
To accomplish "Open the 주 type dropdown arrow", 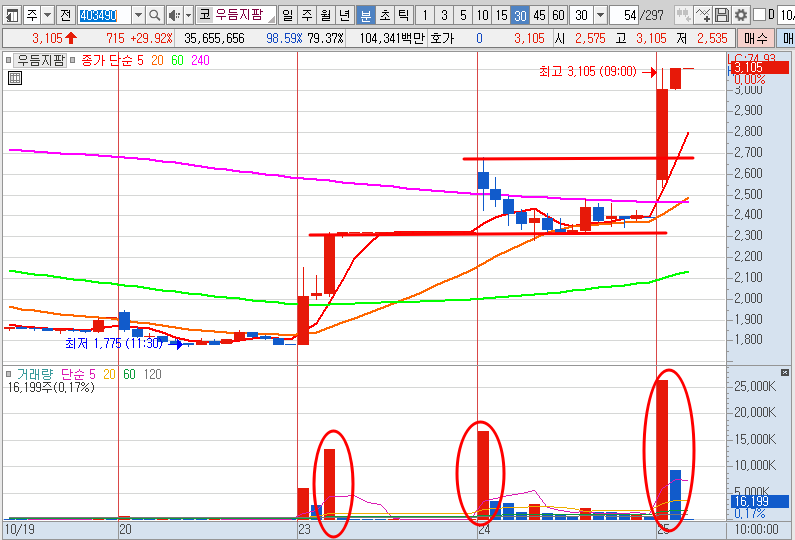I will (x=47, y=15).
